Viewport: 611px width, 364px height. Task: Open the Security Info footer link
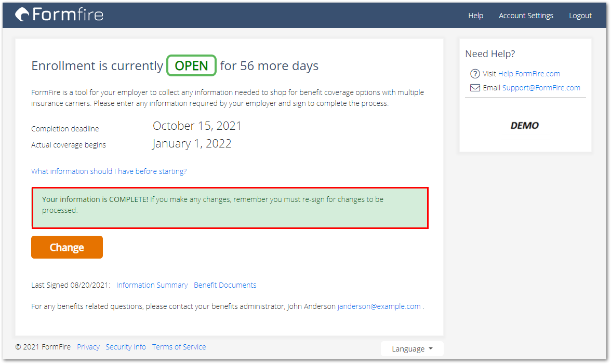126,347
